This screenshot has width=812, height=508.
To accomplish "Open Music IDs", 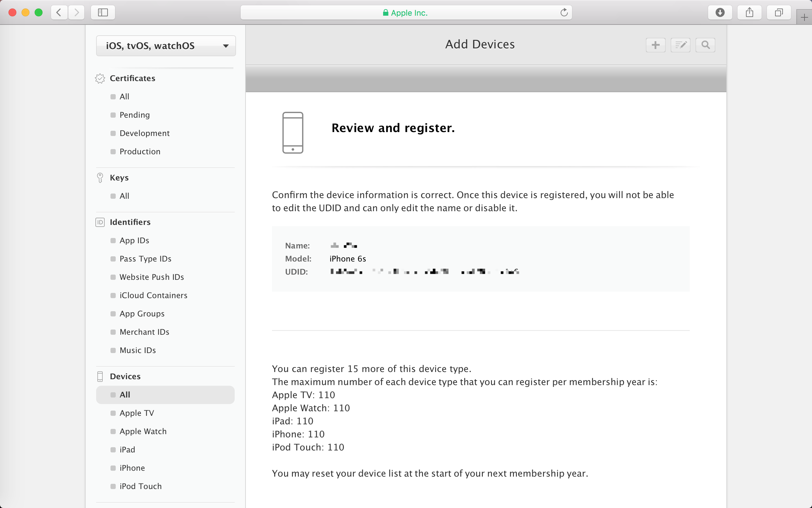I will coord(138,350).
